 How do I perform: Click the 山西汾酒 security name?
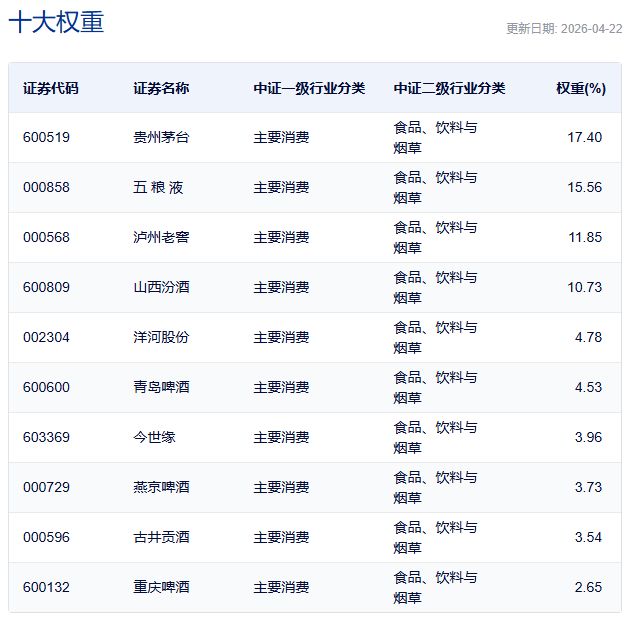(x=161, y=287)
